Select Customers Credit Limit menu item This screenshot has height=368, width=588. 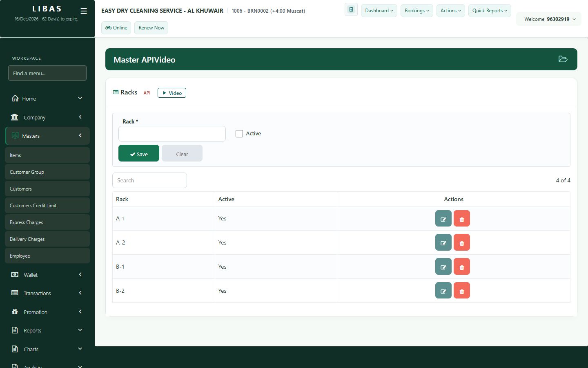point(47,206)
